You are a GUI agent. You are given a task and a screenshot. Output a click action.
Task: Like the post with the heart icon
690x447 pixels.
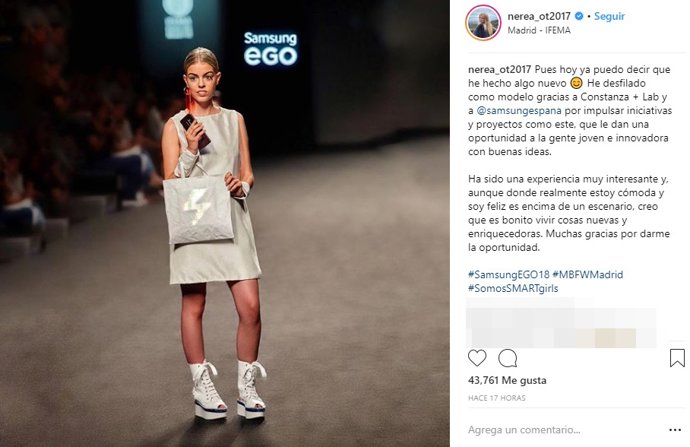477,358
